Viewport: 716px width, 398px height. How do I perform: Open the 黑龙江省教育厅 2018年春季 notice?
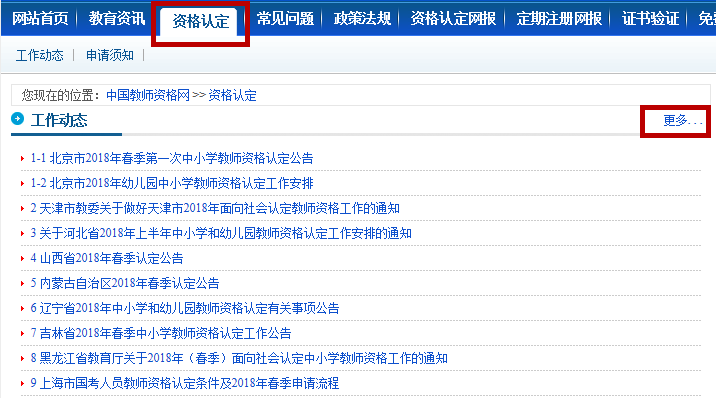tap(239, 358)
